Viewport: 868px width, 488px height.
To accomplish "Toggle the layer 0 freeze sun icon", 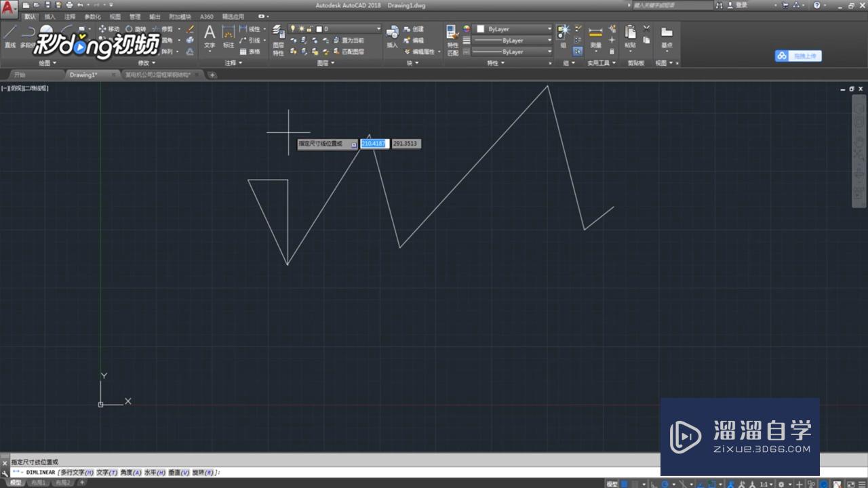I will coord(302,29).
